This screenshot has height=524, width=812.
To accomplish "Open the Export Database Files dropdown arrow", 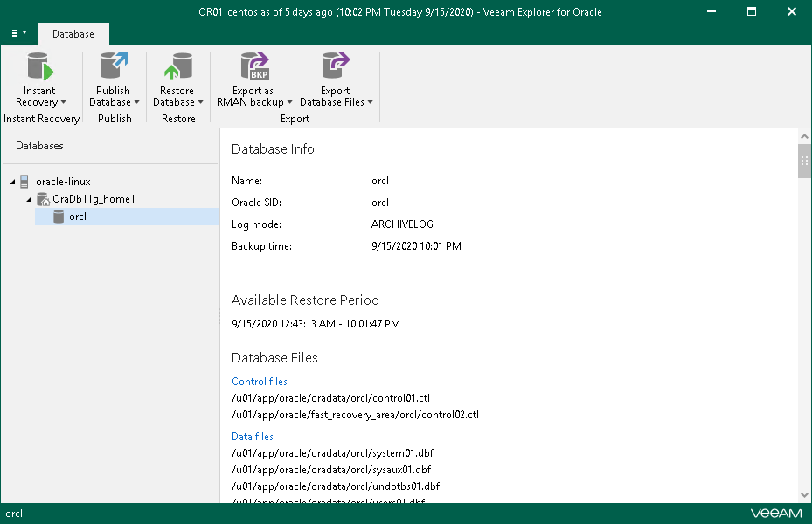I will [371, 102].
